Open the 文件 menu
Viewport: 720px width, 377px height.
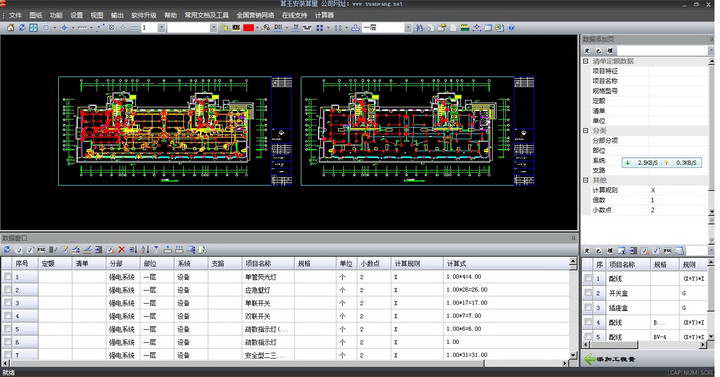coord(15,15)
